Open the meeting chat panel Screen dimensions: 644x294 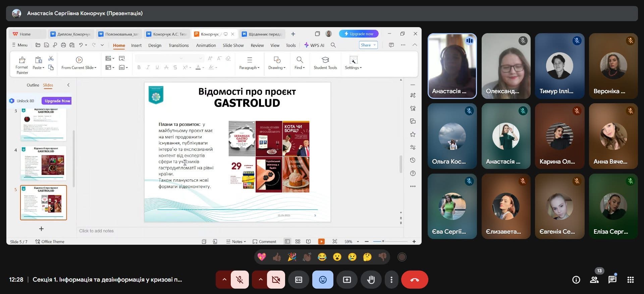[x=612, y=280]
